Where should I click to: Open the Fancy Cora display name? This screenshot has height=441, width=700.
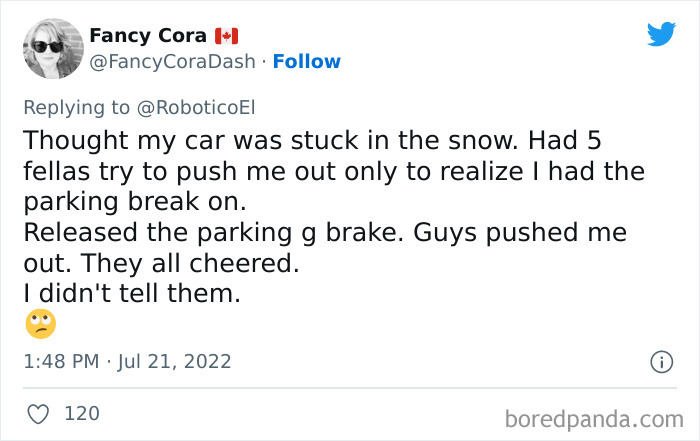tap(147, 36)
